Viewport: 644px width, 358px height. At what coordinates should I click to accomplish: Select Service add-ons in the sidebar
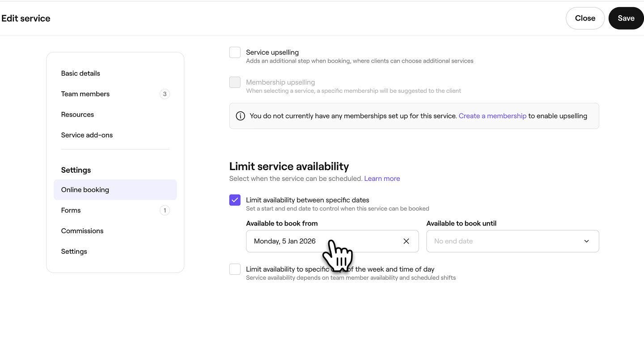click(x=87, y=135)
